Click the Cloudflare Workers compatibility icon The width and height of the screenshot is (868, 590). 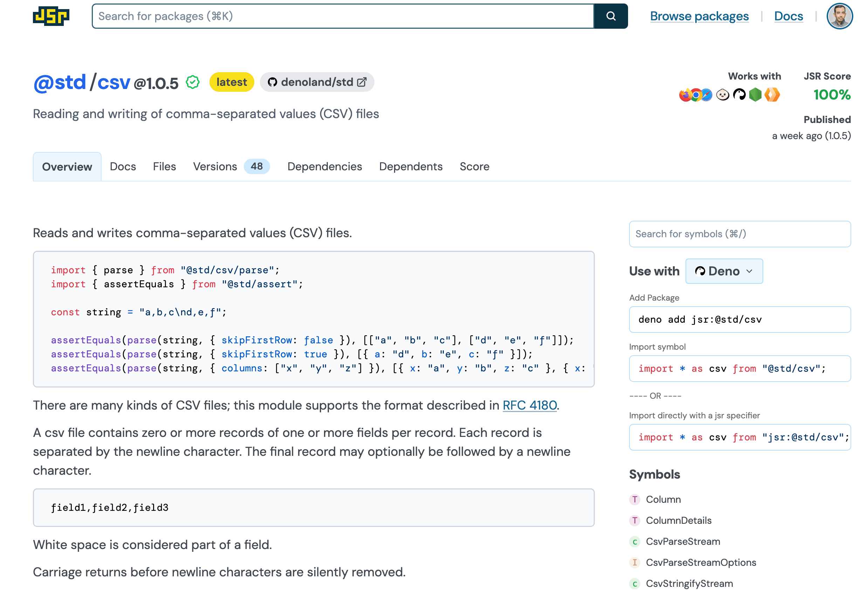click(772, 95)
